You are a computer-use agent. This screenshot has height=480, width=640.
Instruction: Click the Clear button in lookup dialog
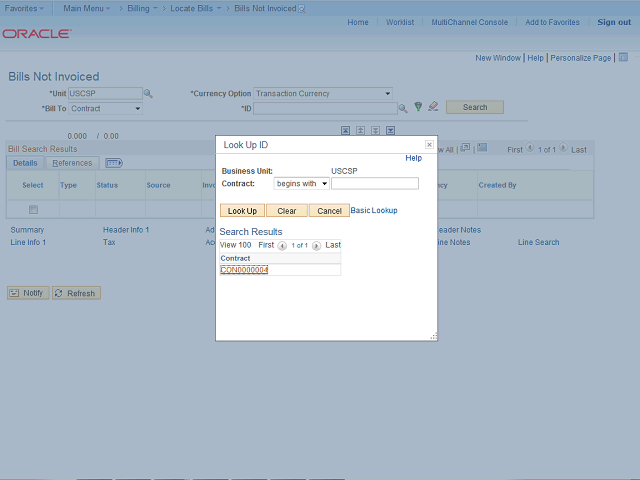287,211
